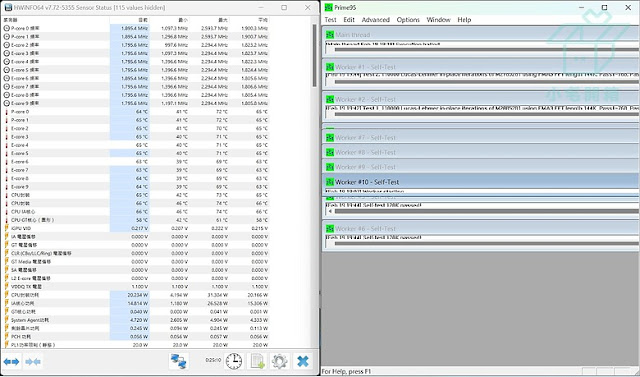This screenshot has height=377, width=640.
Task: Click the clock reset timer icon
Action: pos(233,361)
